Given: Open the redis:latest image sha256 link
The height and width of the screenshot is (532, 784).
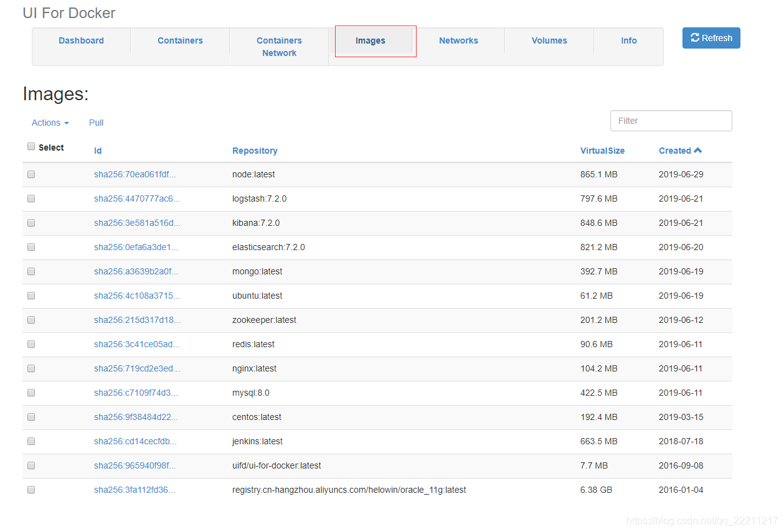Looking at the screenshot, I should tap(136, 344).
